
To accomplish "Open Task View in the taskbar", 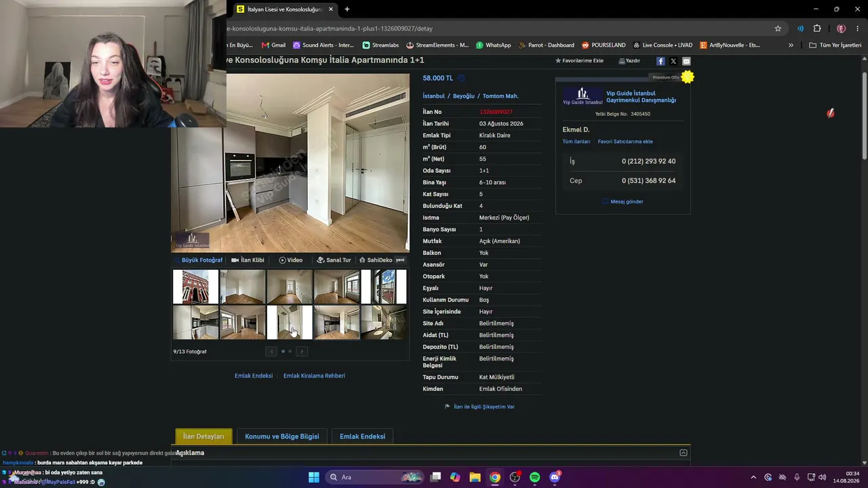I will coord(435,477).
